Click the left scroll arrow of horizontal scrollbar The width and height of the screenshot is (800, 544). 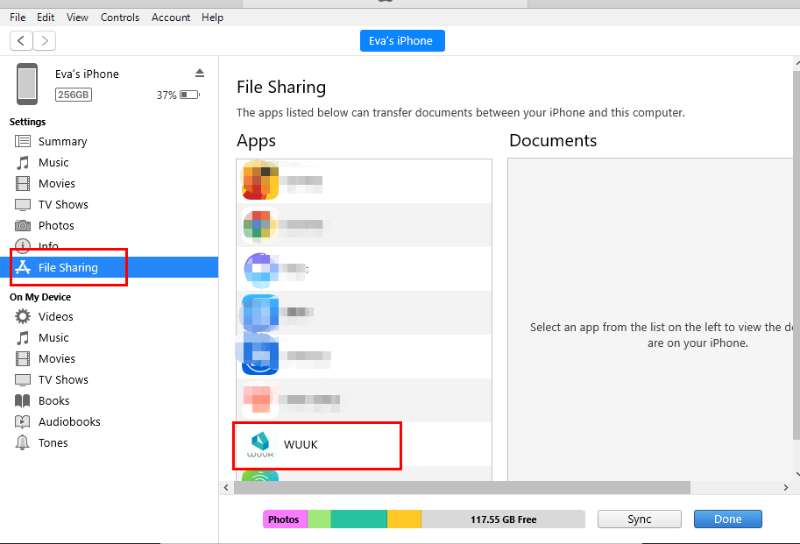226,487
